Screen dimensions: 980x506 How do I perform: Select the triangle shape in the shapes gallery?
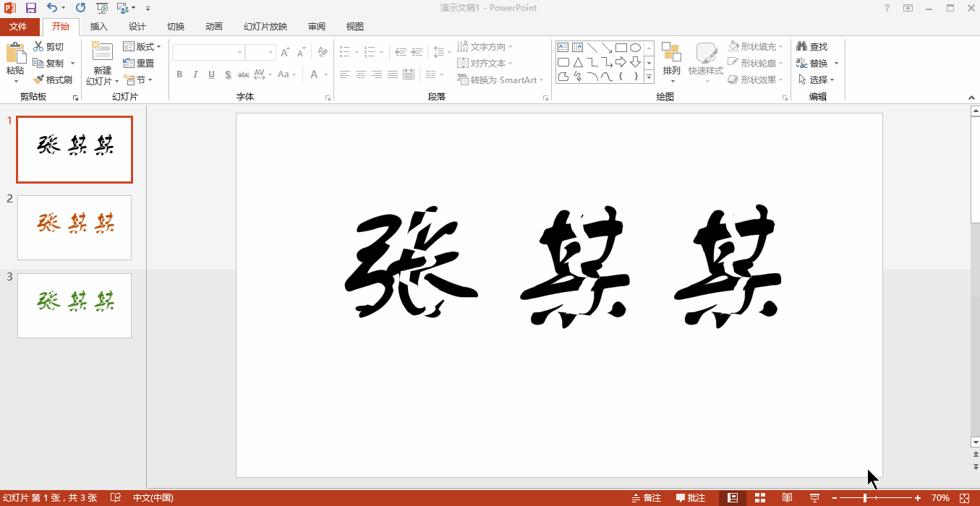tap(578, 62)
